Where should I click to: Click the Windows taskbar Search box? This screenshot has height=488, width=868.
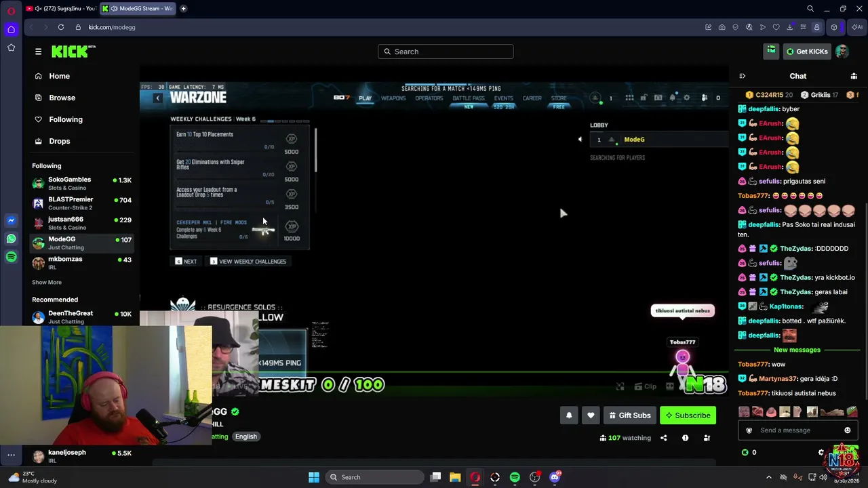374,477
